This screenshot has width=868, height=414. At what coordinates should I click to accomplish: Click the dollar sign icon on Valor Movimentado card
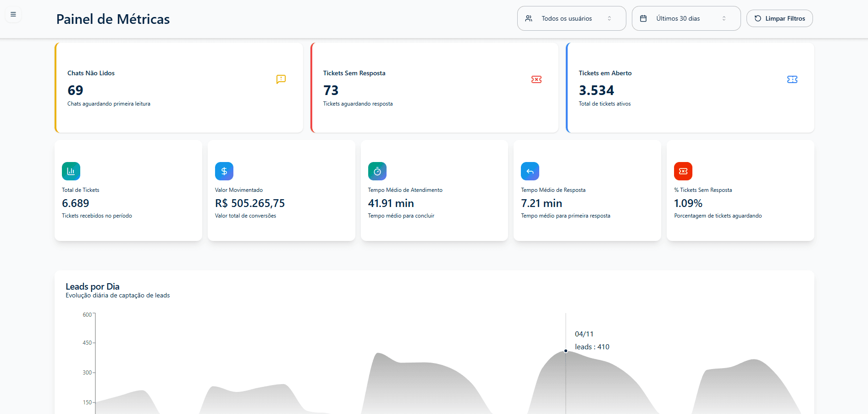[224, 171]
